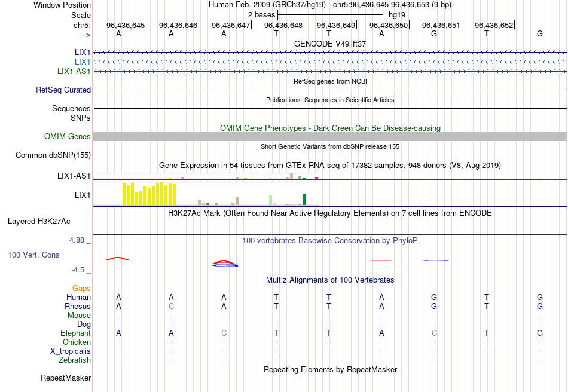Click Repeating Elements by RepeatMasker title
Image resolution: width=568 pixels, height=392 pixels.
click(x=330, y=369)
